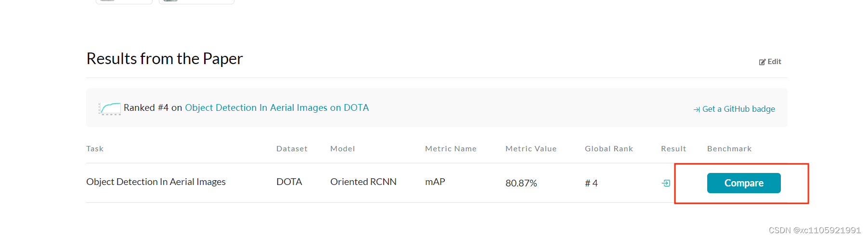Click the Results from the Paper heading
The image size is (868, 238).
(165, 59)
